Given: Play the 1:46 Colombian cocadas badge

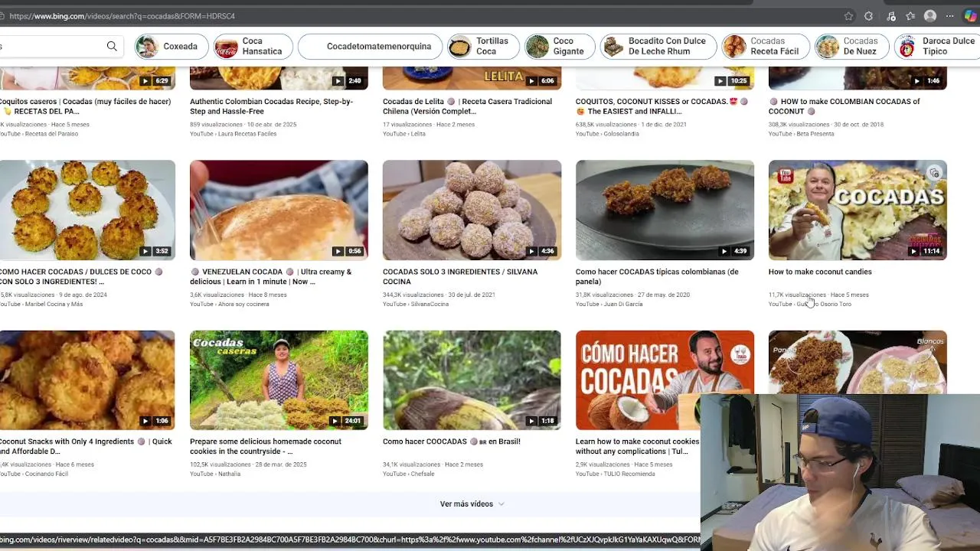Looking at the screenshot, I should pyautogui.click(x=926, y=80).
